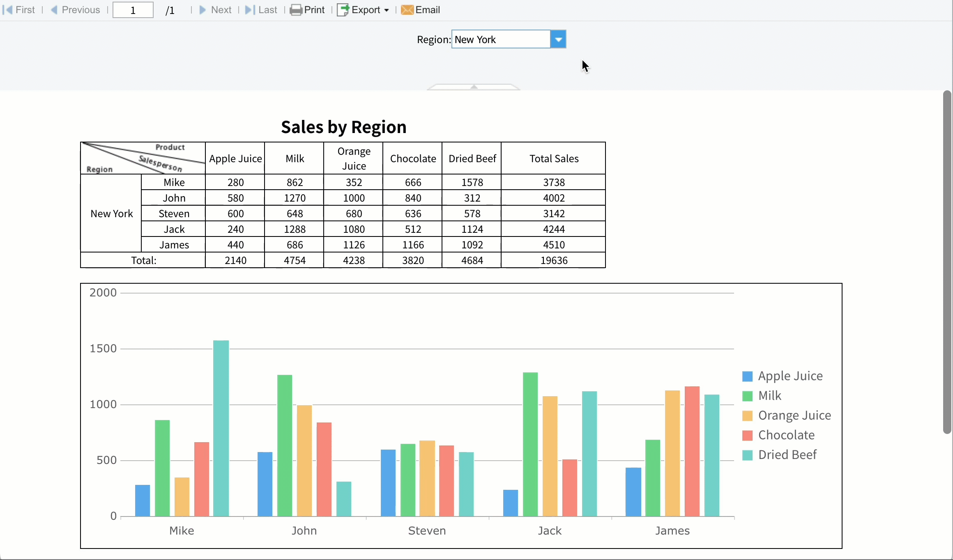Click Mike's Dried Beef bar in chart
Screen dimensions: 953x560
[221, 428]
